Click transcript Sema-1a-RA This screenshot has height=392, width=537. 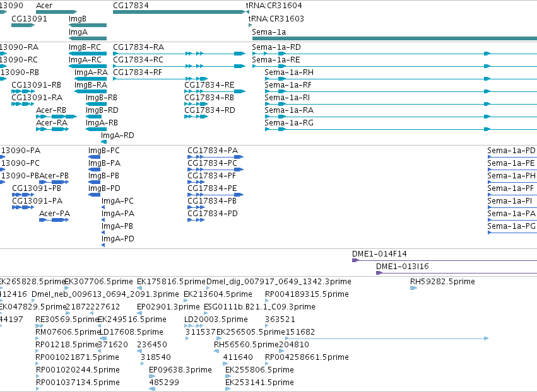click(401, 117)
